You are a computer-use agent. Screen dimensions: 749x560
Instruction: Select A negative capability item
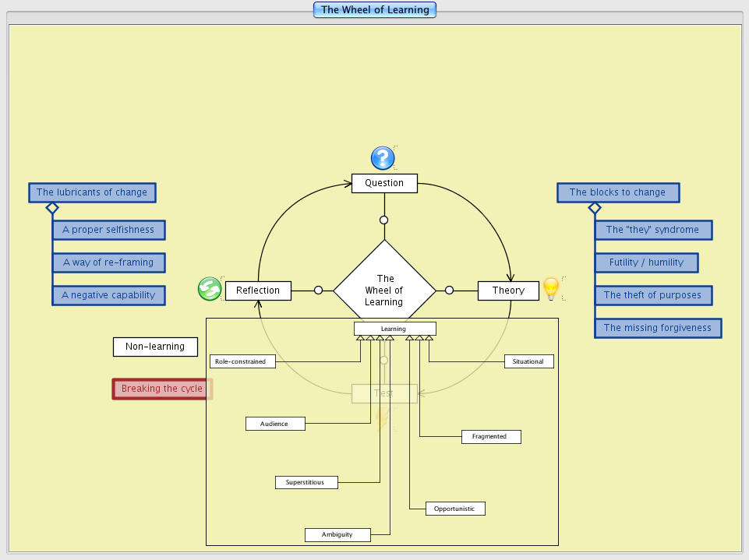tap(108, 295)
